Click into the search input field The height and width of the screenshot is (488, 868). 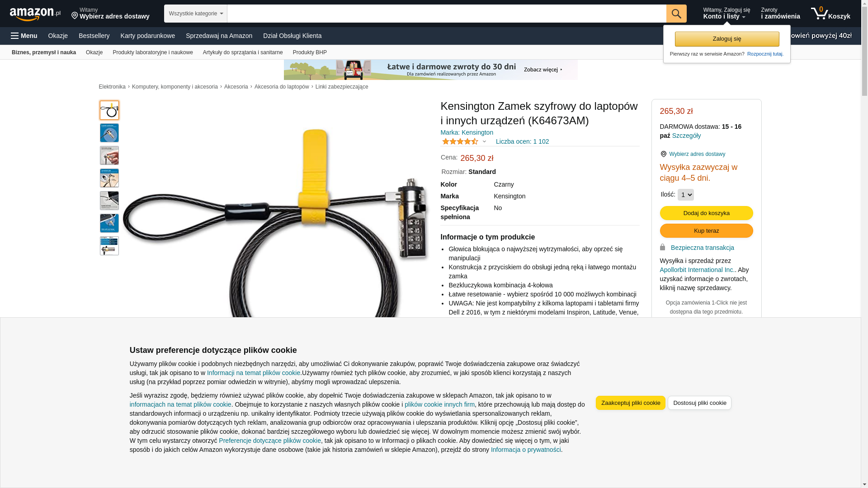coord(446,14)
